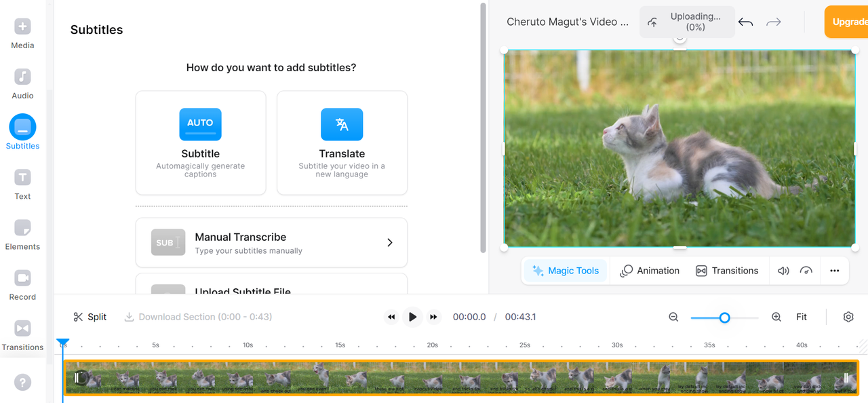This screenshot has width=868, height=403.
Task: Open the Media panel in sidebar
Action: pyautogui.click(x=22, y=33)
